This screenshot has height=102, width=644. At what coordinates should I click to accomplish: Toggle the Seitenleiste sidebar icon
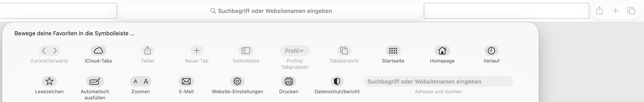click(x=246, y=51)
